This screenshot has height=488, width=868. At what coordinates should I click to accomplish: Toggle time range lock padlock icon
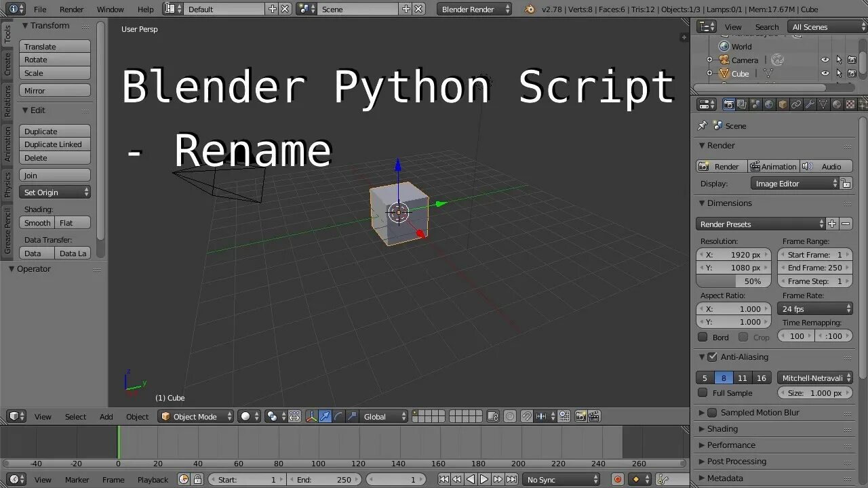coord(197,479)
